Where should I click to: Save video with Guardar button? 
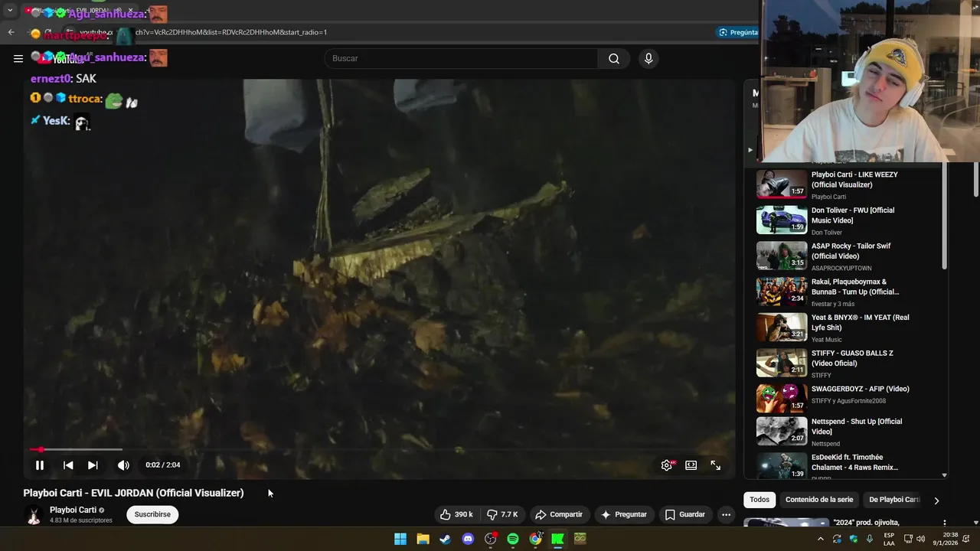point(685,514)
